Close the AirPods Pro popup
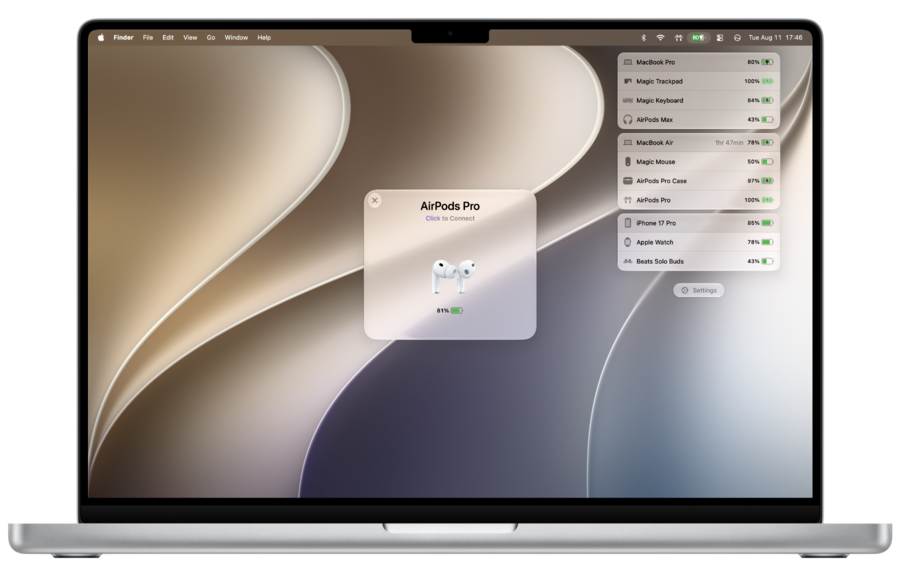Viewport: 900px width, 566px height. pyautogui.click(x=375, y=200)
